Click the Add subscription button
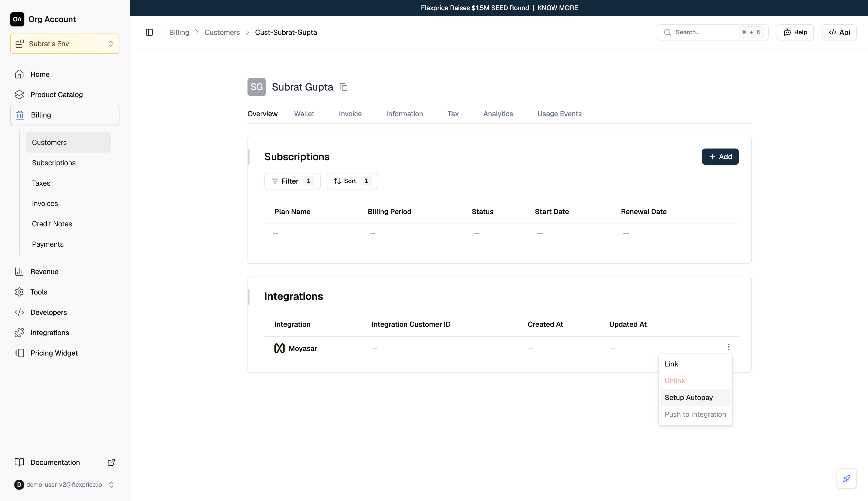Viewport: 868px width, 501px height. click(x=720, y=157)
